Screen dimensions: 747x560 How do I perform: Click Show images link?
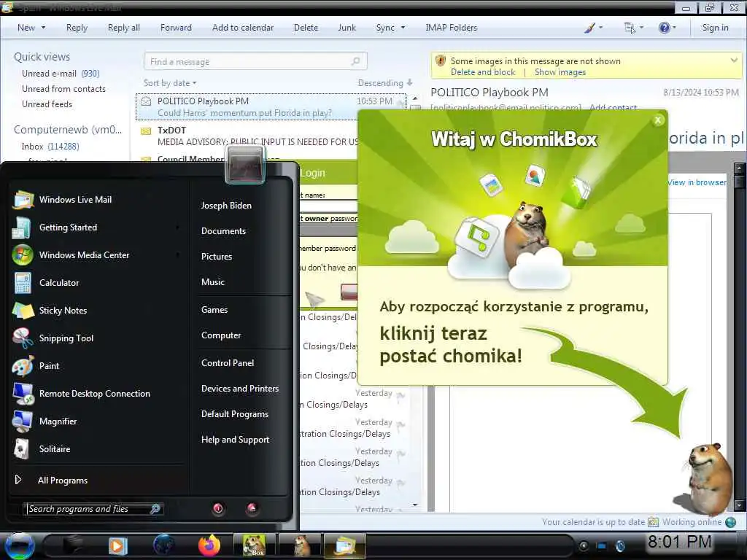pos(560,72)
